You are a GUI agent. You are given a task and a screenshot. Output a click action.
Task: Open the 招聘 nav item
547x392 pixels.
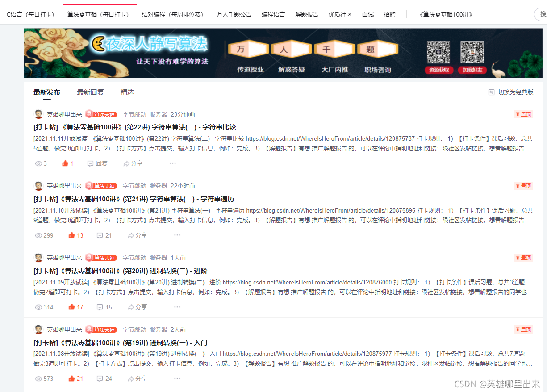[389, 14]
